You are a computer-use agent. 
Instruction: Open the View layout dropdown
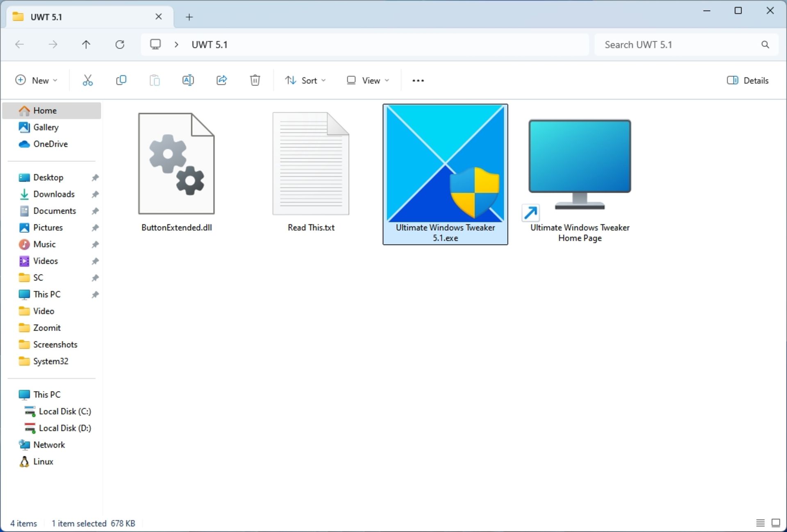368,80
